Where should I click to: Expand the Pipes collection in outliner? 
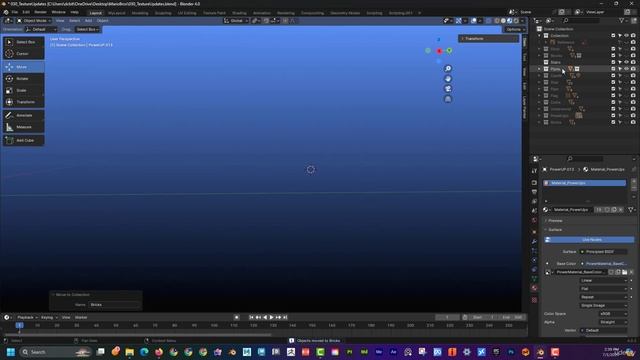pos(540,69)
